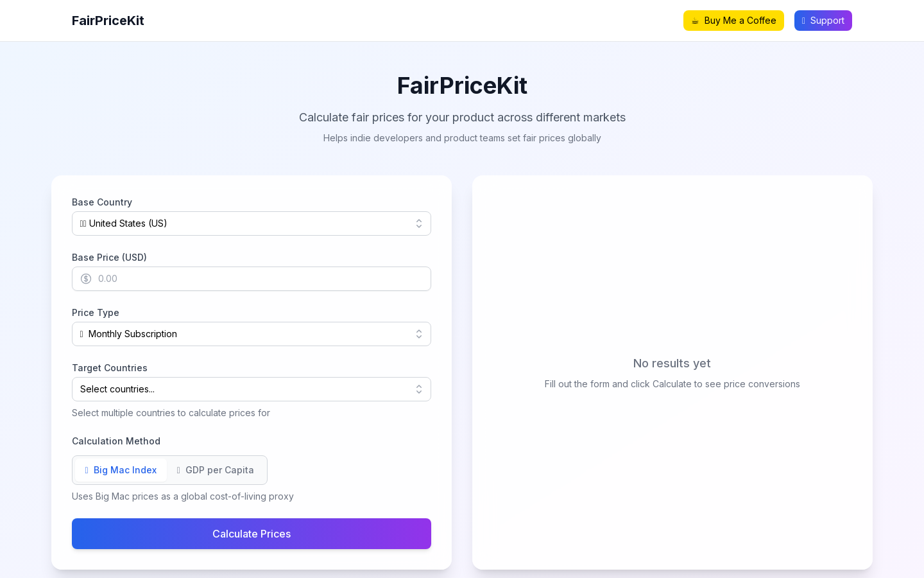Viewport: 924px width, 578px height.
Task: Click the chart icon beside GDP per Capita
Action: pos(178,470)
